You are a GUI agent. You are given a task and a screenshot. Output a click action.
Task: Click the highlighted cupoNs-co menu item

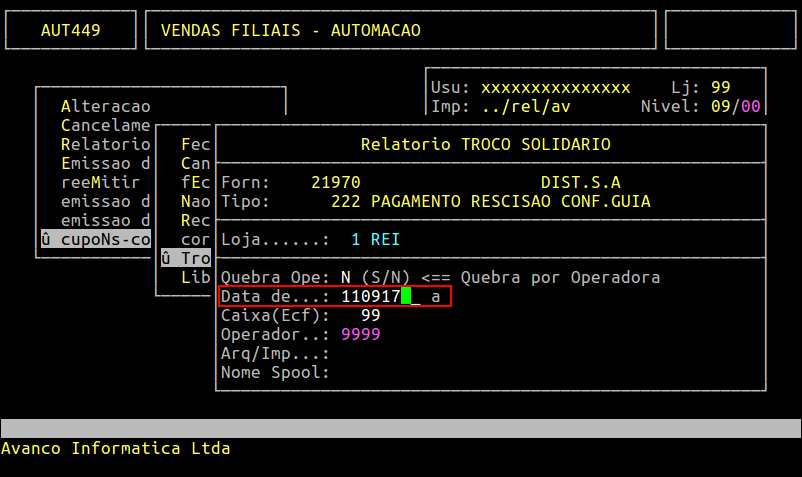click(95, 240)
